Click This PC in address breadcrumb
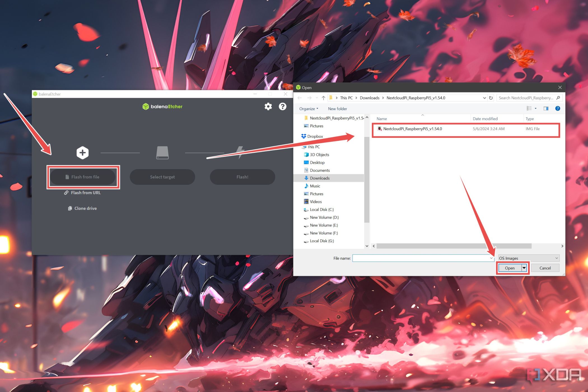 (x=346, y=98)
